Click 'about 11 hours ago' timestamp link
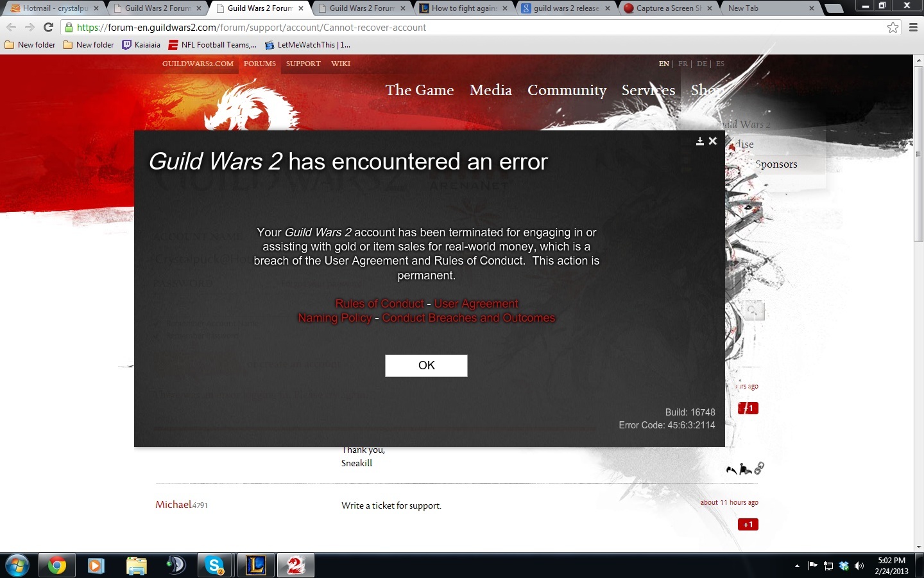The image size is (924, 578). [730, 503]
